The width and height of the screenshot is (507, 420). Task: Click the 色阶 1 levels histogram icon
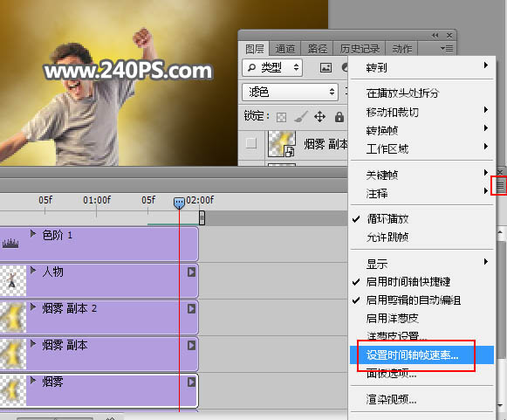[x=10, y=244]
